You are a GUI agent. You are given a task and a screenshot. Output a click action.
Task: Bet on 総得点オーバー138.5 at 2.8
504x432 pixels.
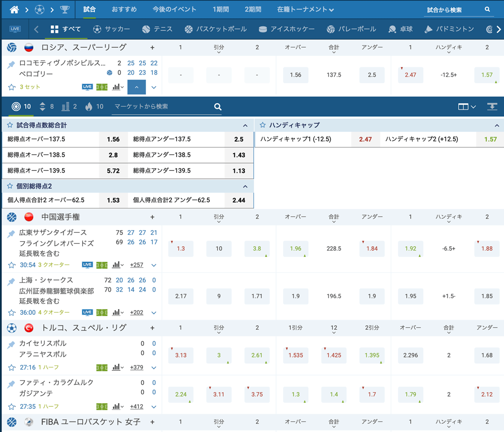point(113,155)
